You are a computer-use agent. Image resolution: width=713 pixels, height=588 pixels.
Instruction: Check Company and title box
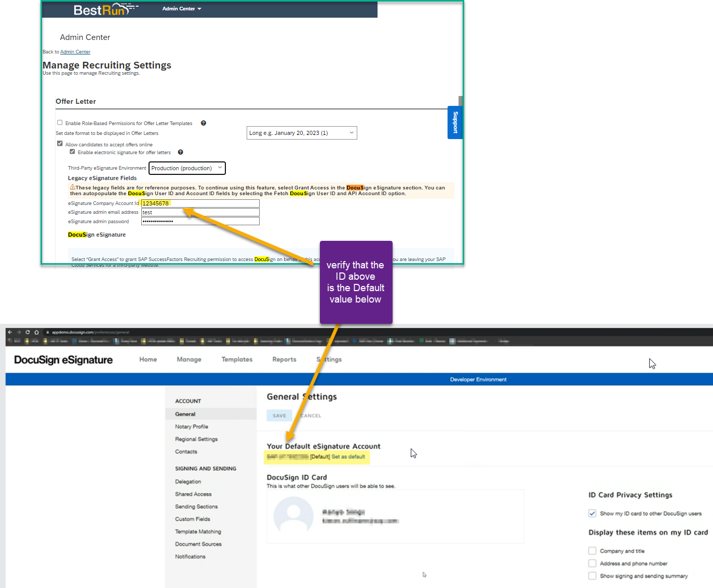coord(592,551)
